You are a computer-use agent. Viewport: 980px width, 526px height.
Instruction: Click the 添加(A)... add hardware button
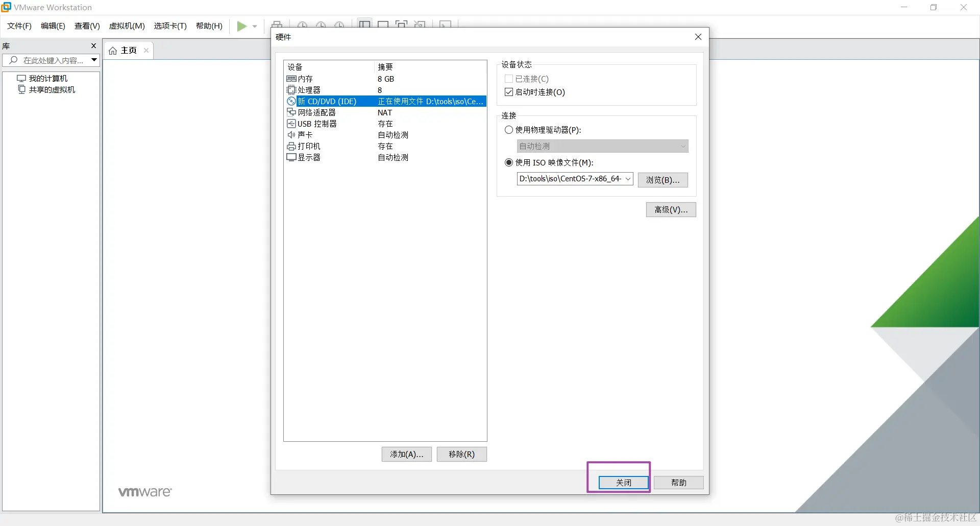pos(406,454)
